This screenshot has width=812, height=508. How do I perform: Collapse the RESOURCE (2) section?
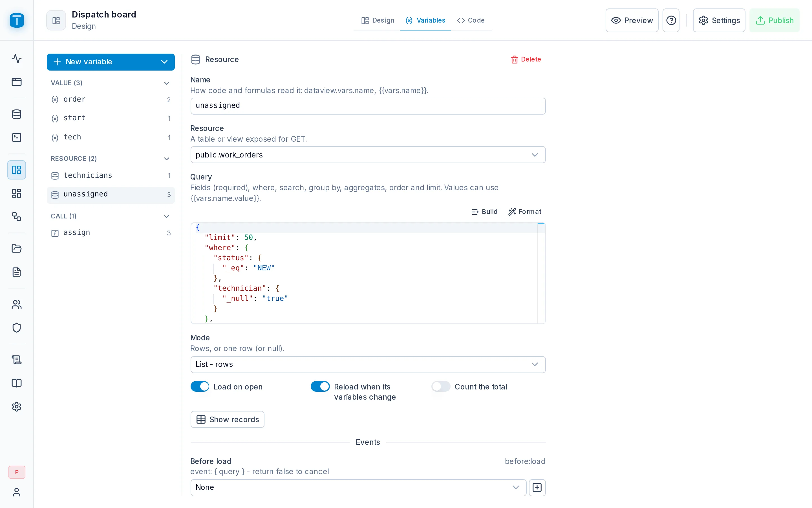[x=111, y=159]
